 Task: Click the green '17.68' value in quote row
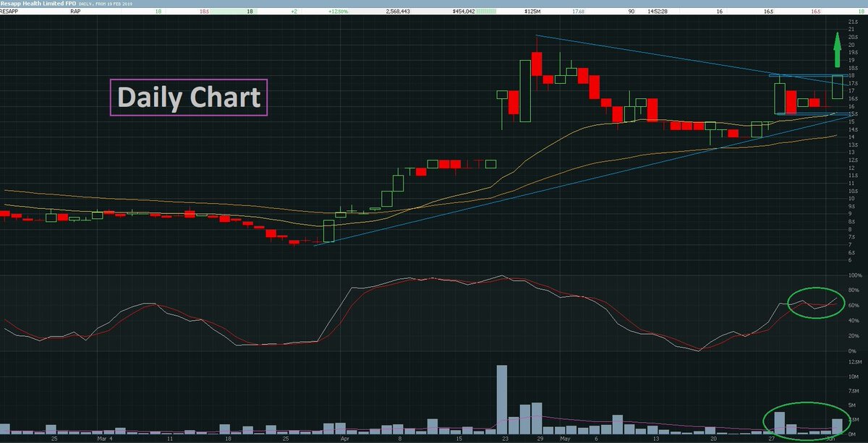(579, 12)
